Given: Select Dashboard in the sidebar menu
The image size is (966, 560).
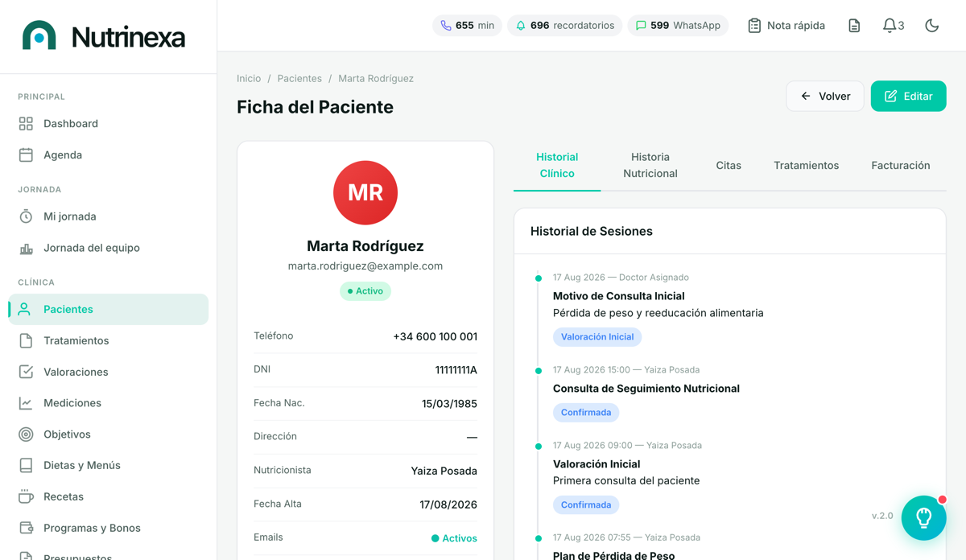Looking at the screenshot, I should (109, 124).
